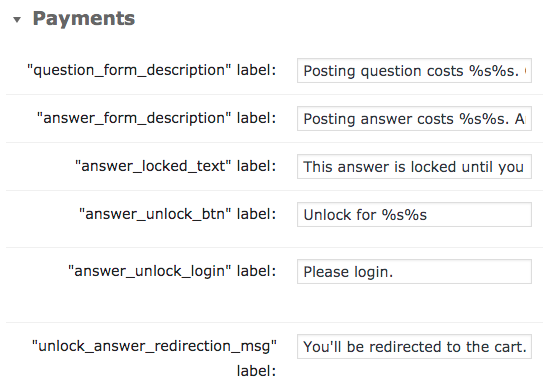Click the "answer_unlock_login" label
The width and height of the screenshot is (543, 387).
click(172, 271)
